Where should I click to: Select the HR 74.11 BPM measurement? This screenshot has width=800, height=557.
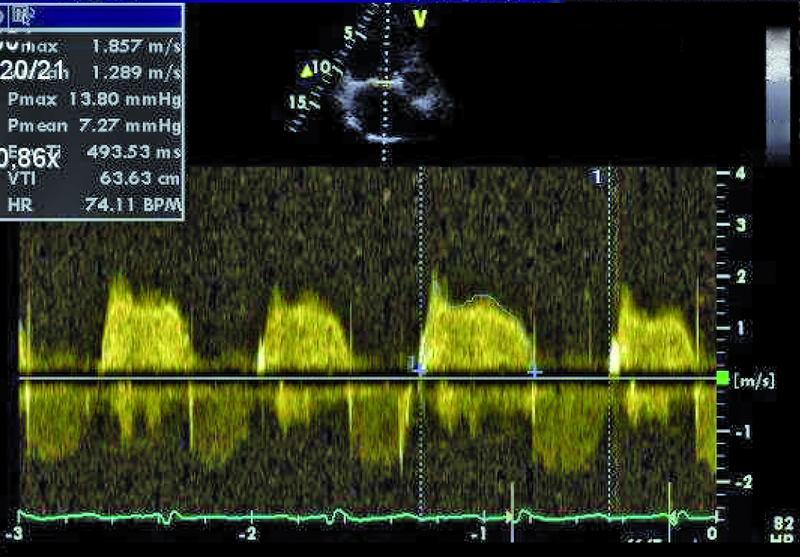(94, 205)
